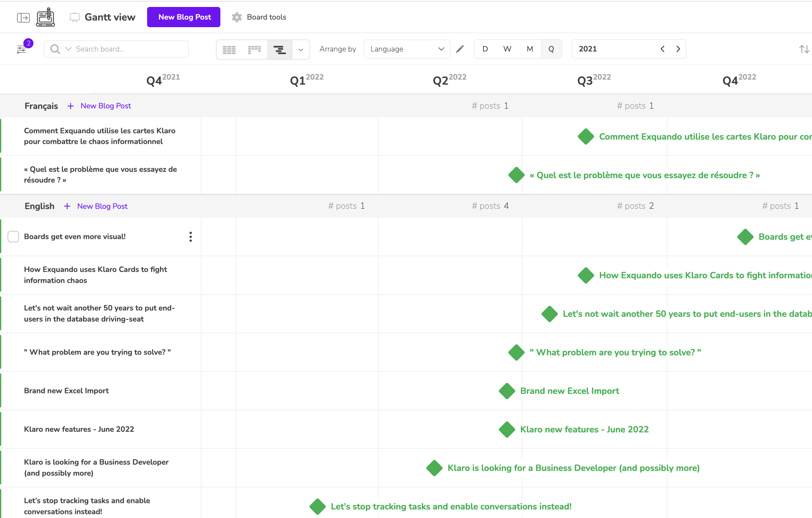The image size is (812, 518).
Task: Click the Q1 2022 column header
Action: (x=307, y=80)
